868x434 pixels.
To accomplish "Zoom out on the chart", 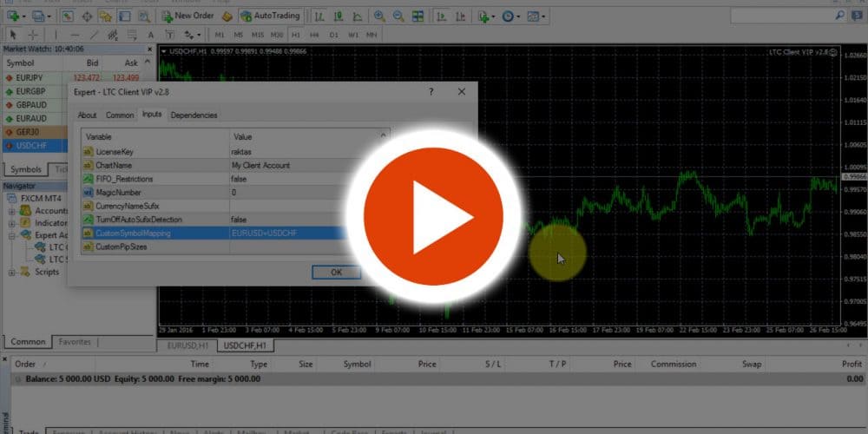I will click(x=398, y=16).
